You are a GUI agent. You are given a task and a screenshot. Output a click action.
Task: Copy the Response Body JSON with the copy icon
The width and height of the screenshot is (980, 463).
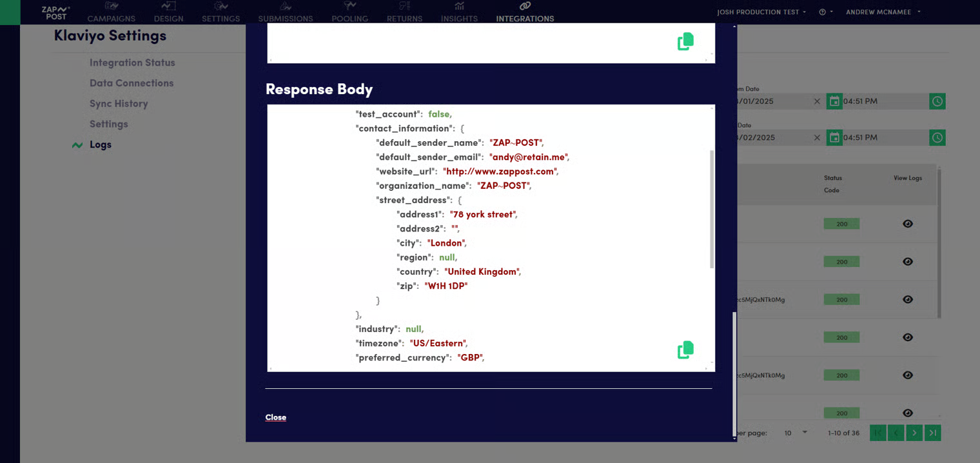point(685,350)
